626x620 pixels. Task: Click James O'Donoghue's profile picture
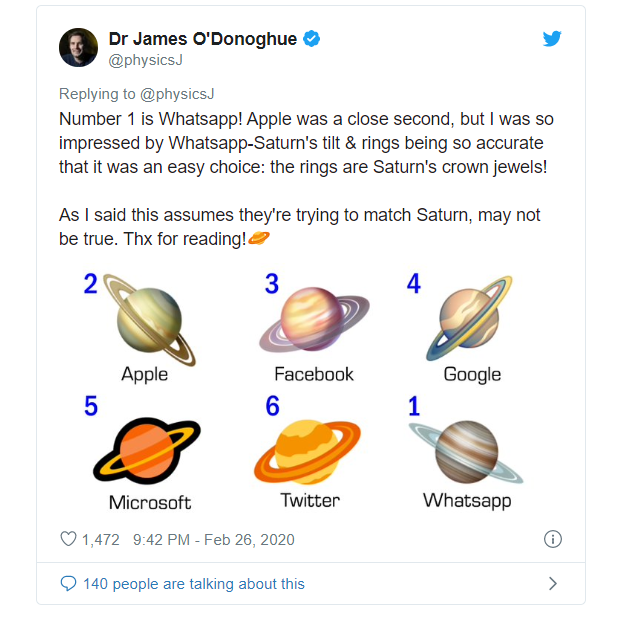coord(79,48)
